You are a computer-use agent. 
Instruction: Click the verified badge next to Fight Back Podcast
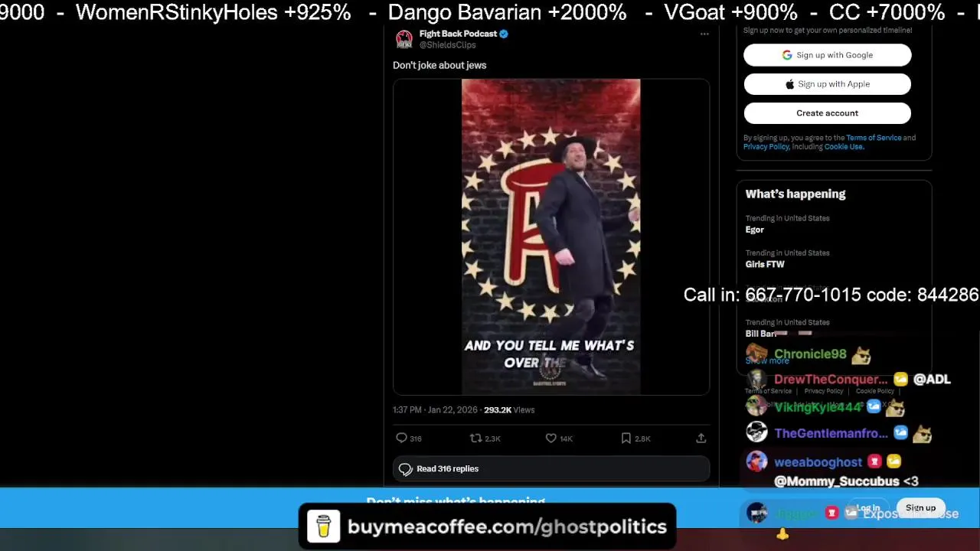pos(504,34)
